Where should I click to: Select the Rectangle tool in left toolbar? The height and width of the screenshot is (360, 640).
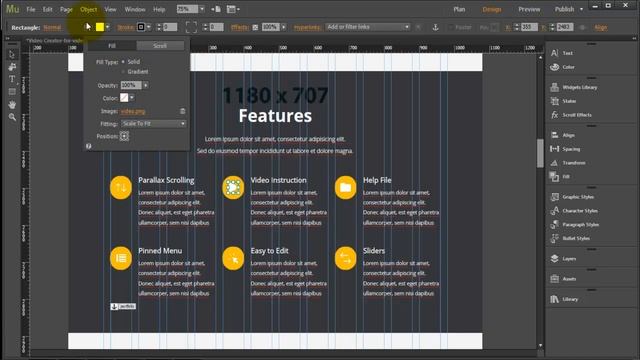tap(12, 92)
